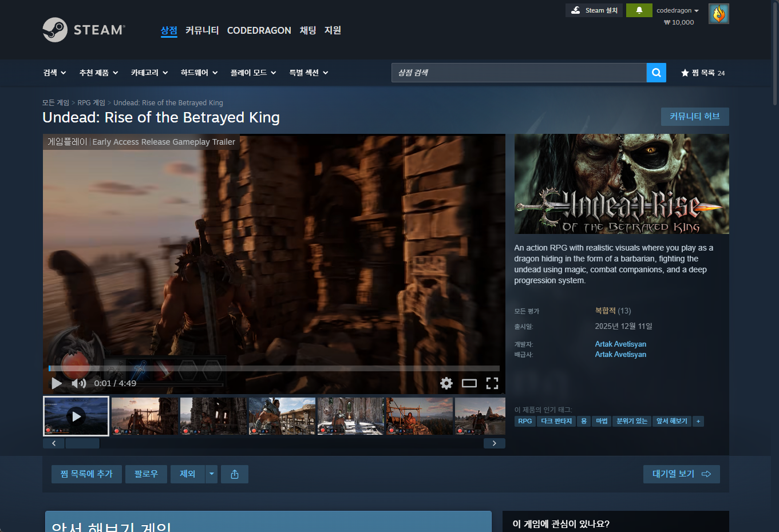Select the 분위기 있는 tag

[632, 421]
